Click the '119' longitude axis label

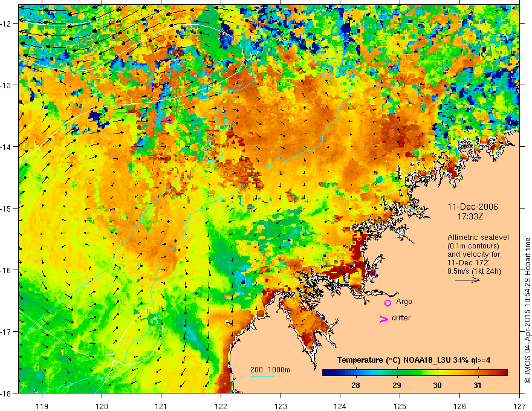coord(42,406)
